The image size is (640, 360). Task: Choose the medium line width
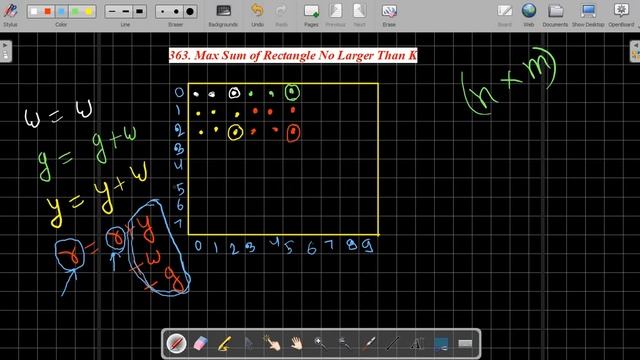126,11
